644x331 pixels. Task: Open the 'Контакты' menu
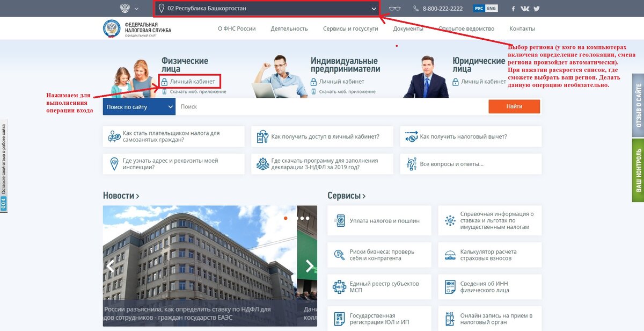(x=522, y=28)
